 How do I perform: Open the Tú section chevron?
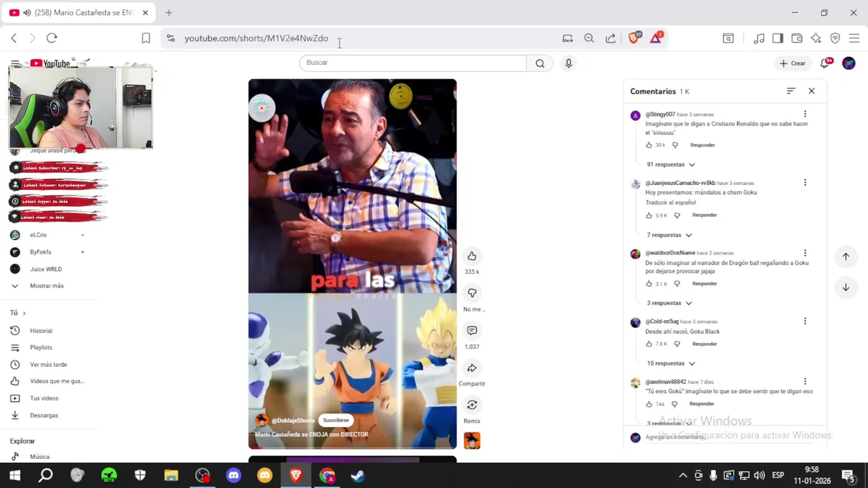[x=24, y=313]
